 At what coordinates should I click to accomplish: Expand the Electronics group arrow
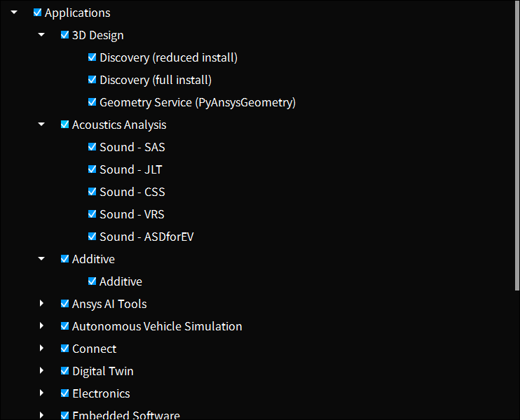click(x=42, y=393)
